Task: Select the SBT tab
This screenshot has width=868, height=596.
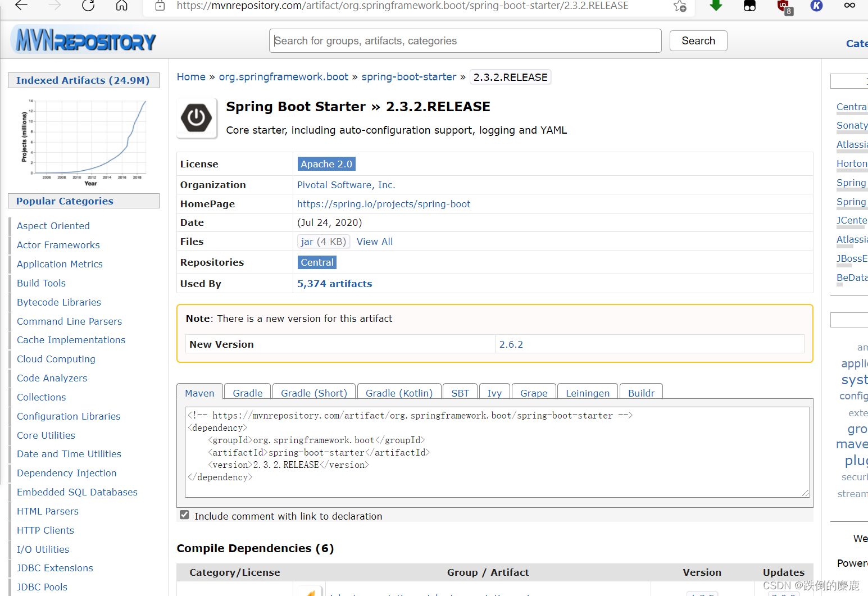Action: pyautogui.click(x=460, y=393)
